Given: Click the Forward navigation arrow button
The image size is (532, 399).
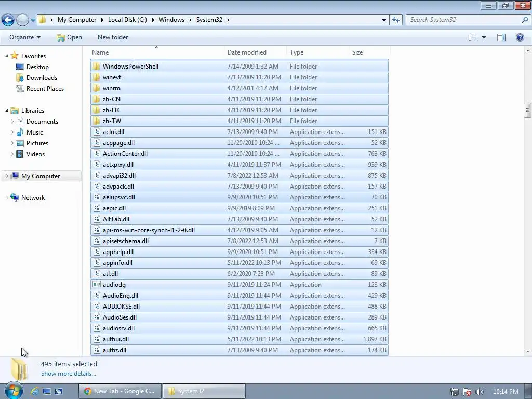Looking at the screenshot, I should (22, 20).
